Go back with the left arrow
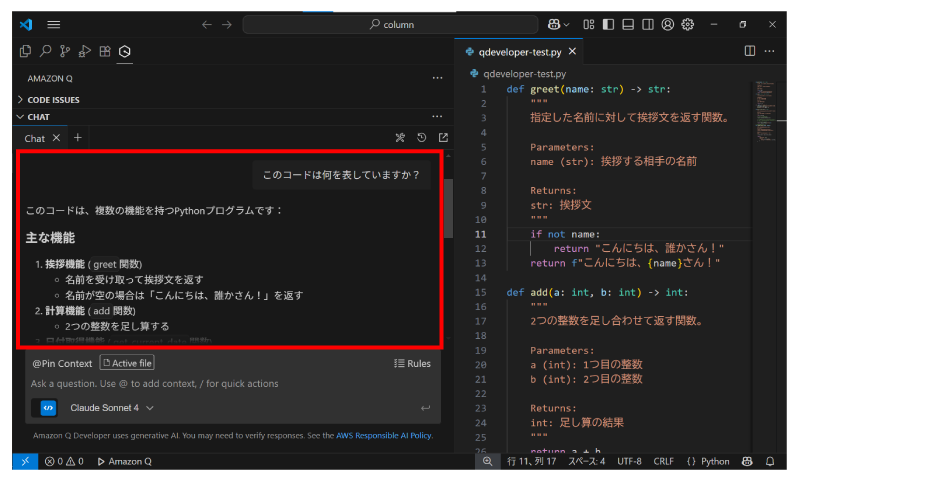Screen dimensions: 925x481 (x=206, y=24)
